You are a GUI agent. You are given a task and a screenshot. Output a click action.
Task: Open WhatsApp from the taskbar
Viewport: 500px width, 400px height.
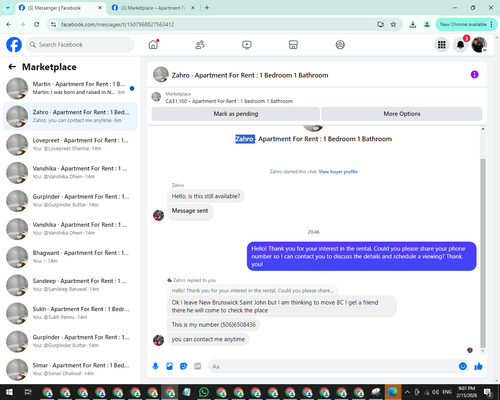204,392
